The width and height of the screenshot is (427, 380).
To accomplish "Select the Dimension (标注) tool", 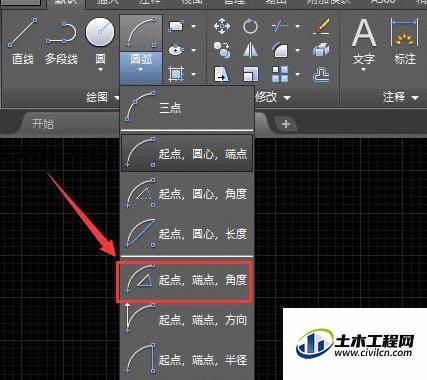I will pos(405,41).
